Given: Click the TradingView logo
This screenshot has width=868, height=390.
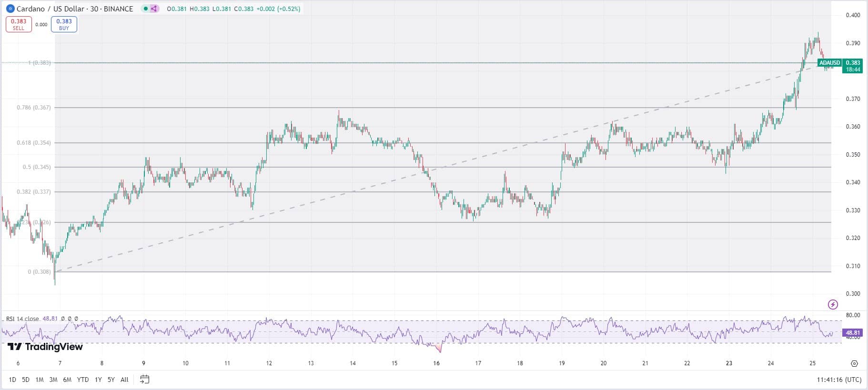Looking at the screenshot, I should 45,347.
